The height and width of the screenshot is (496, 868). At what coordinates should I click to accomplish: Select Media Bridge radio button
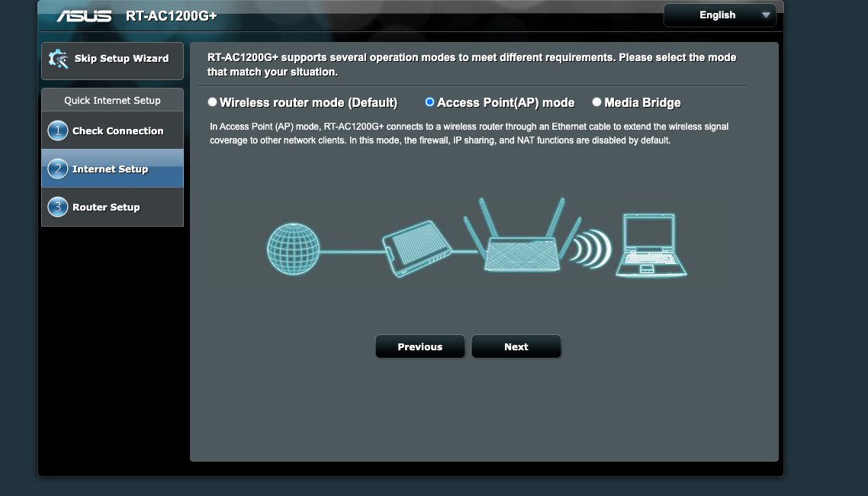(596, 101)
